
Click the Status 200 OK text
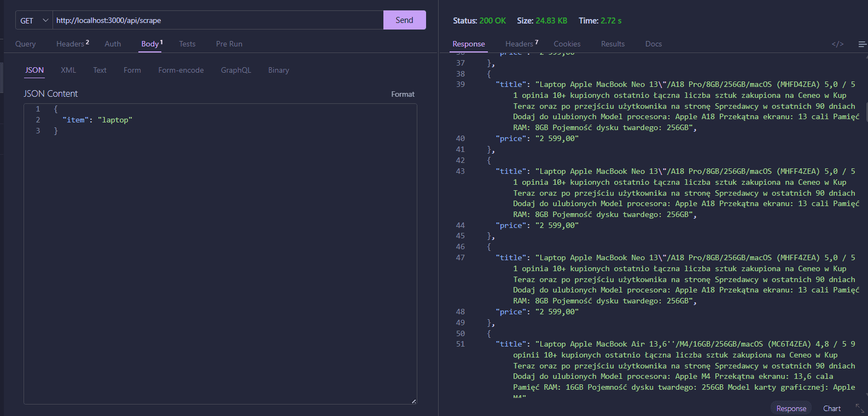pyautogui.click(x=479, y=20)
